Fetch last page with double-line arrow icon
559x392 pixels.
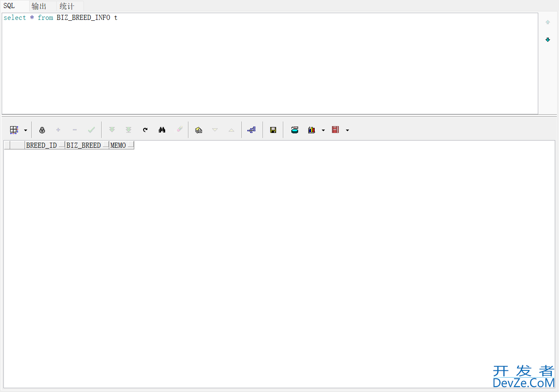click(x=128, y=130)
